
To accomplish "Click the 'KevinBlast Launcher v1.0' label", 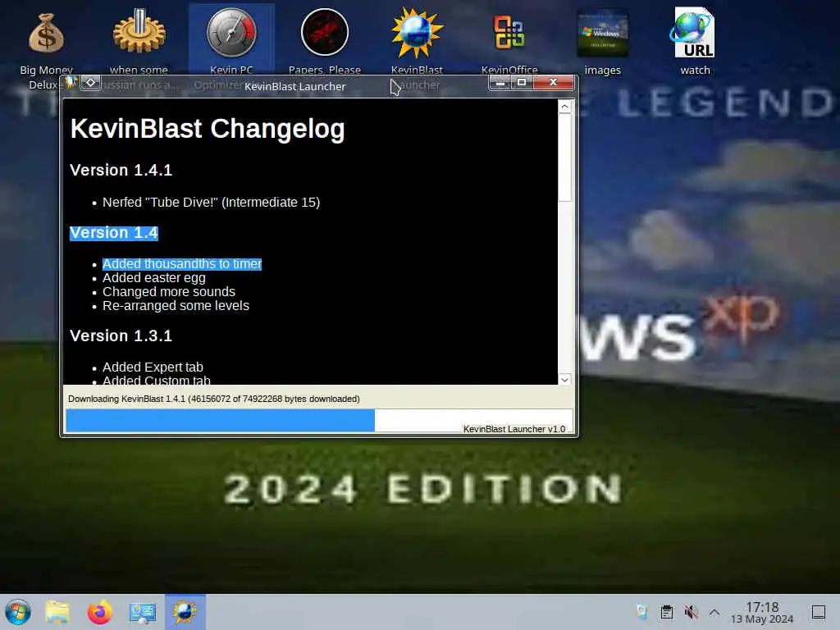I will tap(514, 428).
